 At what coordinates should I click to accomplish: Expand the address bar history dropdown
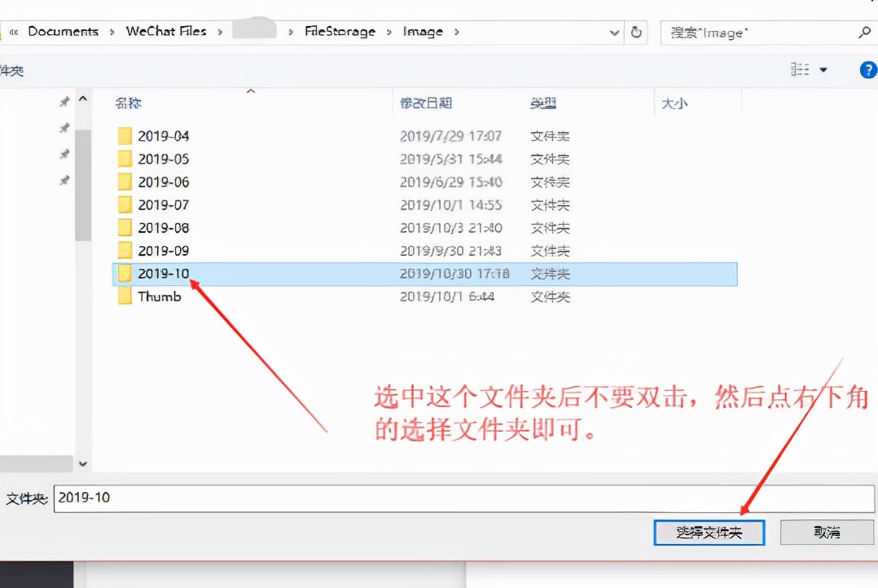point(615,33)
